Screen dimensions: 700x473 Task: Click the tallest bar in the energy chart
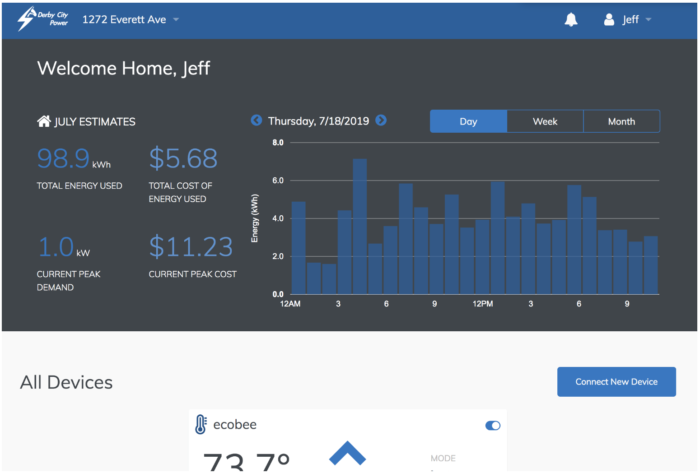(x=360, y=227)
